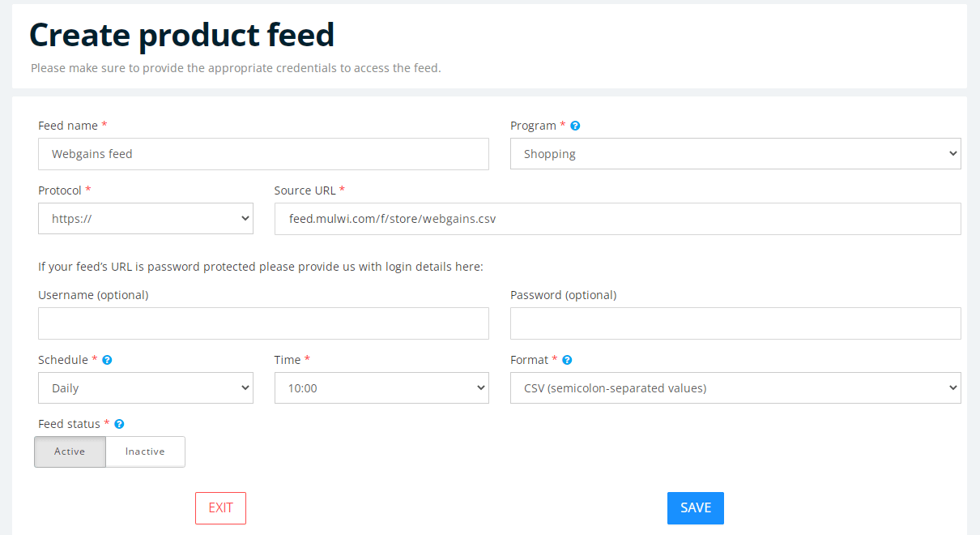Open the Format dropdown showing CSV option

[735, 387]
